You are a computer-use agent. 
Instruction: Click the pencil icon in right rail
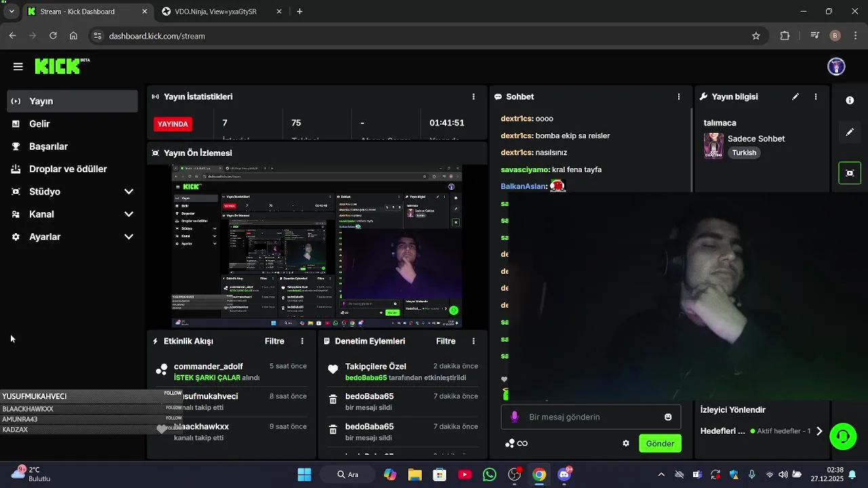point(850,132)
